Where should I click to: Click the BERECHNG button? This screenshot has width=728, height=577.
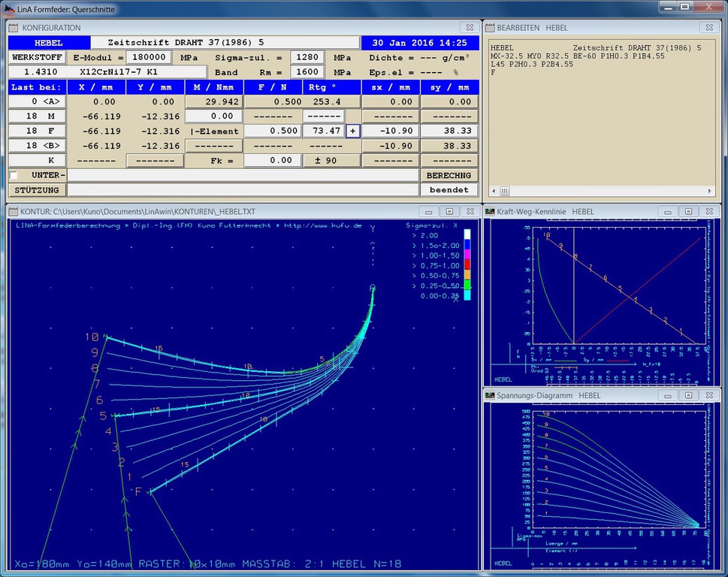(x=449, y=175)
